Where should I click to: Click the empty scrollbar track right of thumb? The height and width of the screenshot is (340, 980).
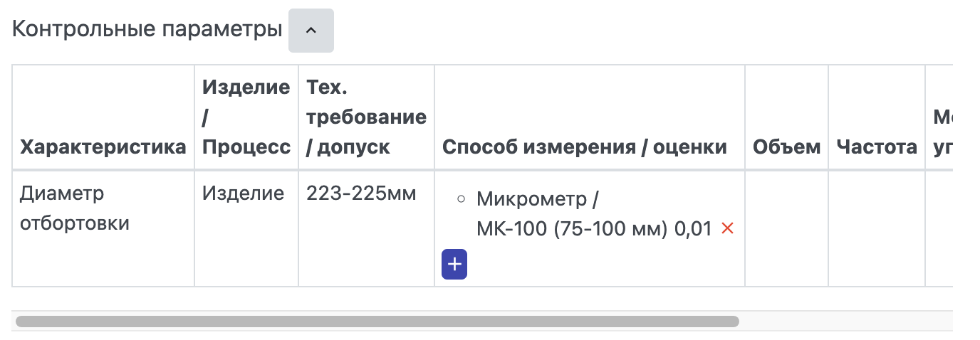point(846,322)
